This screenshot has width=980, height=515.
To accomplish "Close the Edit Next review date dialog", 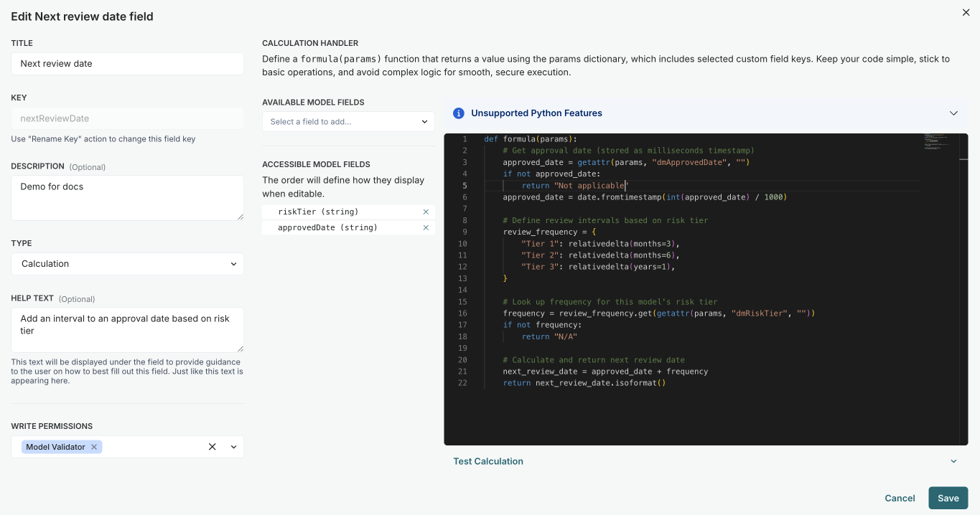I will (966, 12).
